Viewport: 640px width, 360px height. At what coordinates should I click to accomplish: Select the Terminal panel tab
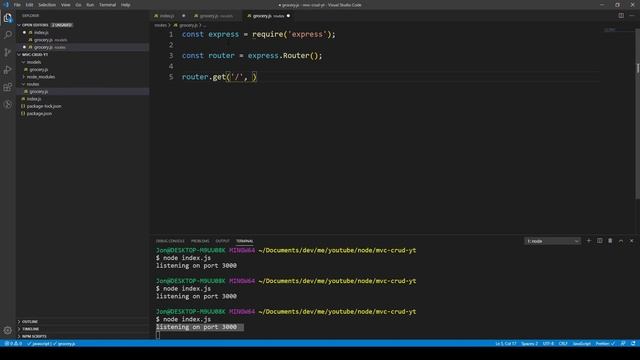click(x=244, y=241)
